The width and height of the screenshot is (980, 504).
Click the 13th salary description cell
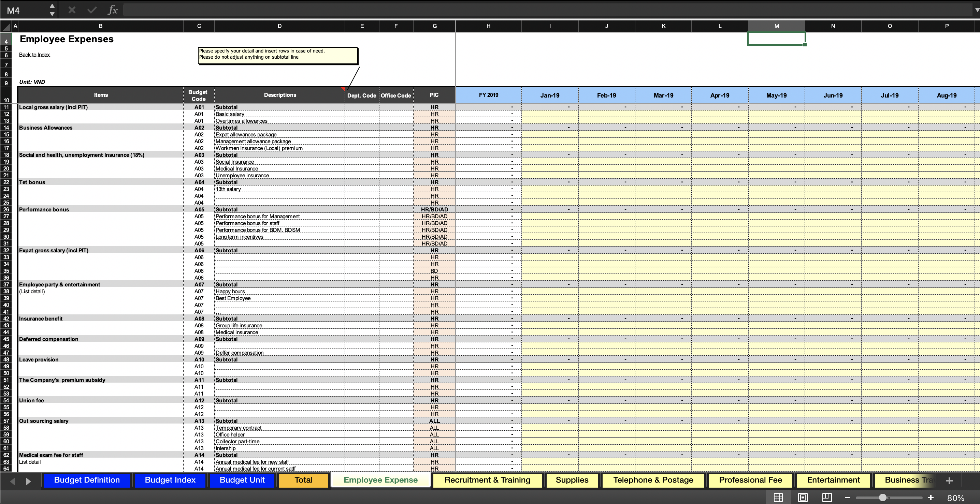point(279,189)
